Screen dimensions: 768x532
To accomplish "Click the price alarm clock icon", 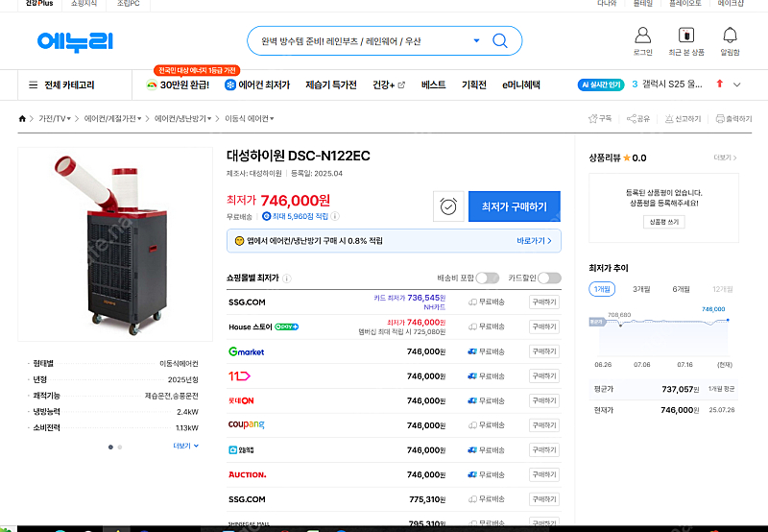I will 447,206.
